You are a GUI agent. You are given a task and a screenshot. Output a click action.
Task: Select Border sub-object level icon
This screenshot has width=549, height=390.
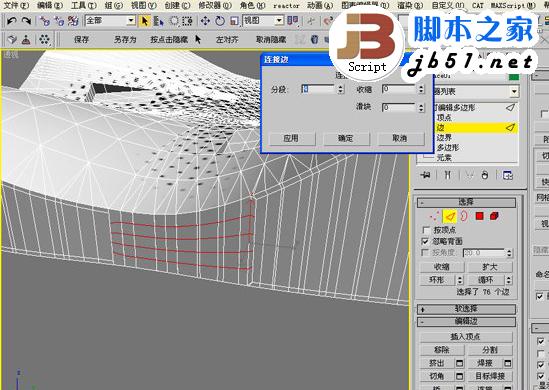tap(464, 216)
